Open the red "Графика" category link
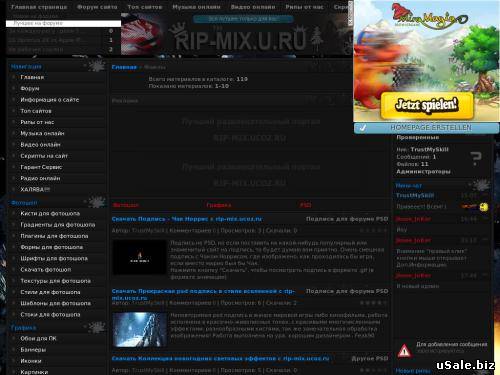 [219, 205]
